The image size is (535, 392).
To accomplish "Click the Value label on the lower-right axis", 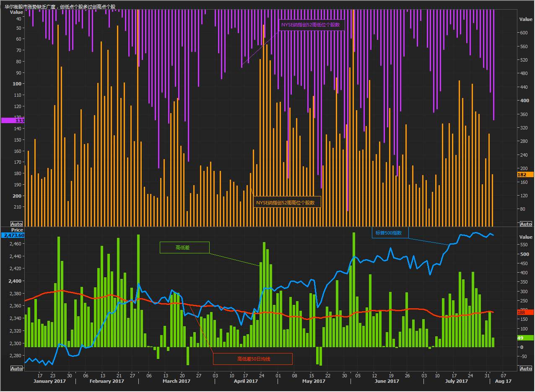I will [526, 237].
